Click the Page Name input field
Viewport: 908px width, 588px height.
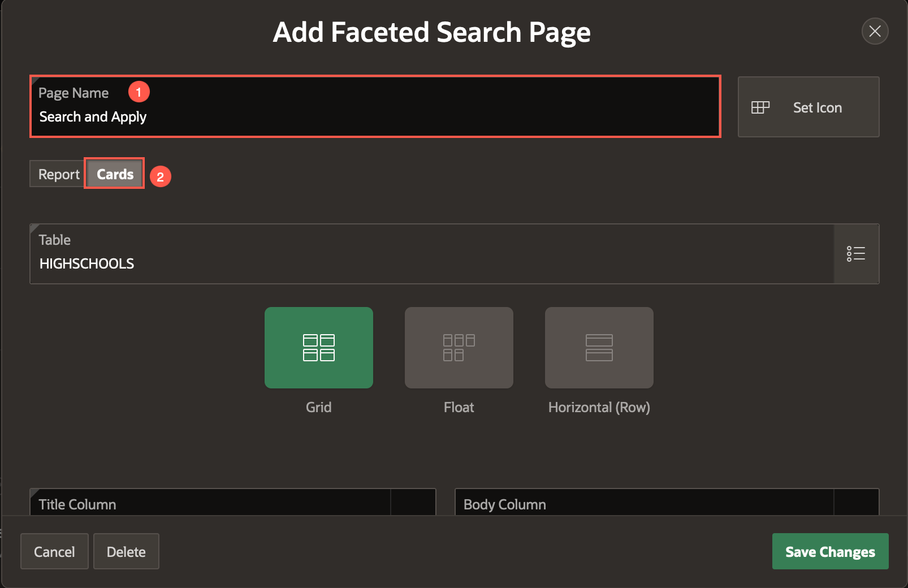[375, 106]
